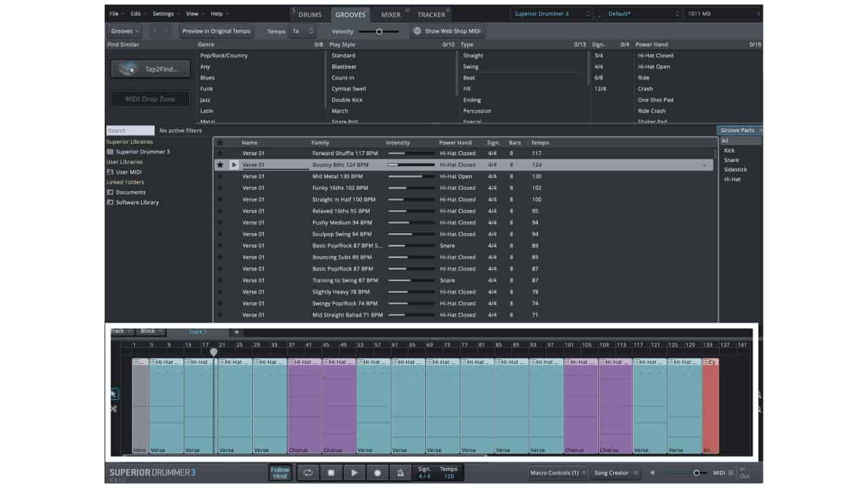Unfavorite the Bouncy 8ths 124 BPM groove
The width and height of the screenshot is (868, 488).
pyautogui.click(x=220, y=165)
